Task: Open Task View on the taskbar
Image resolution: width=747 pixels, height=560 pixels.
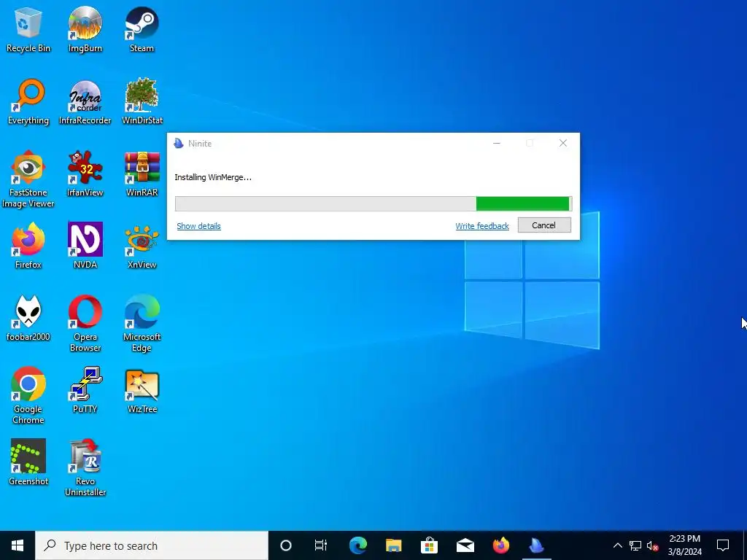Action: pyautogui.click(x=321, y=545)
